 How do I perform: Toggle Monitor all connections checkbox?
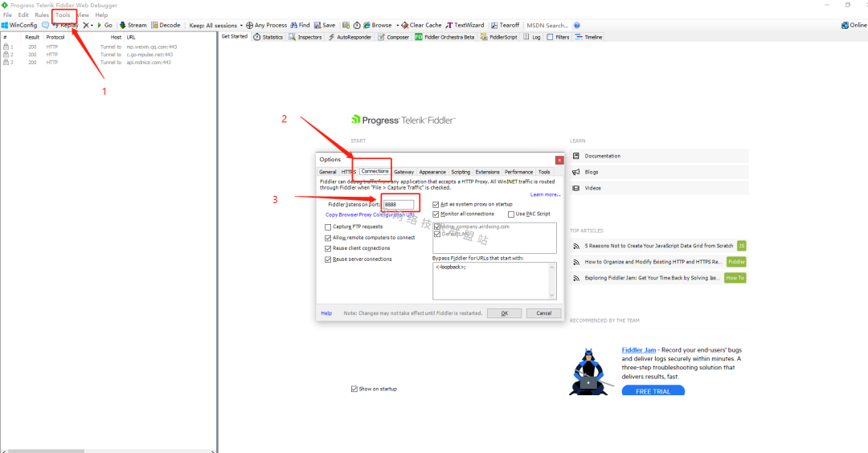click(x=436, y=214)
